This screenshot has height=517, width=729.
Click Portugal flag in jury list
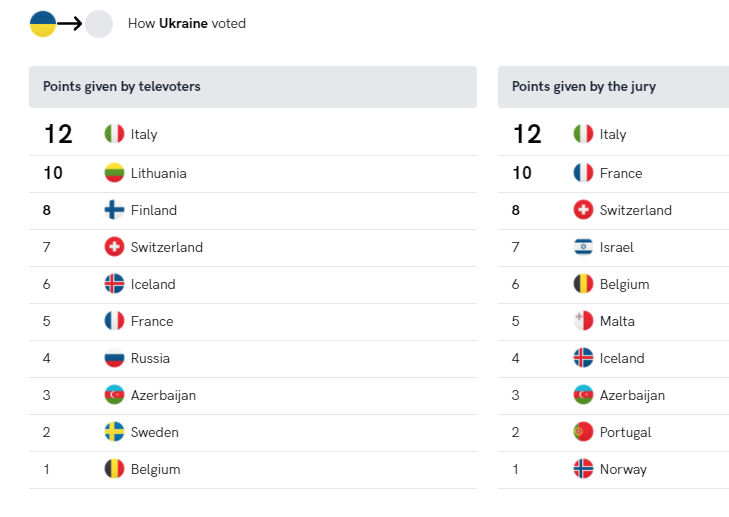583,432
